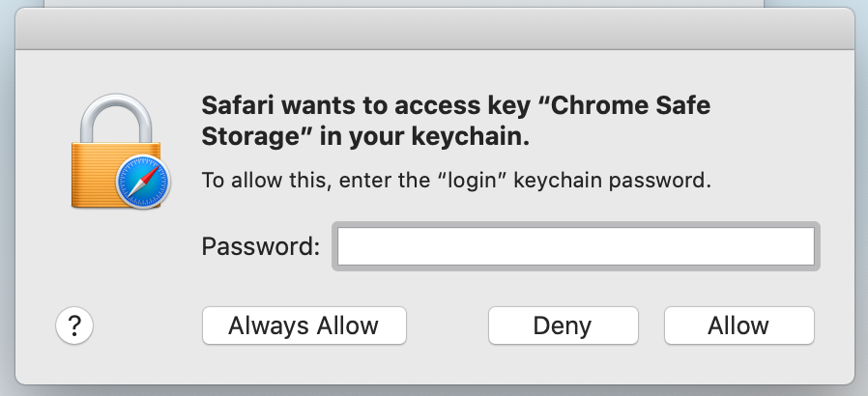The image size is (868, 396).
Task: Click the golden padlock keychain icon
Action: (119, 151)
